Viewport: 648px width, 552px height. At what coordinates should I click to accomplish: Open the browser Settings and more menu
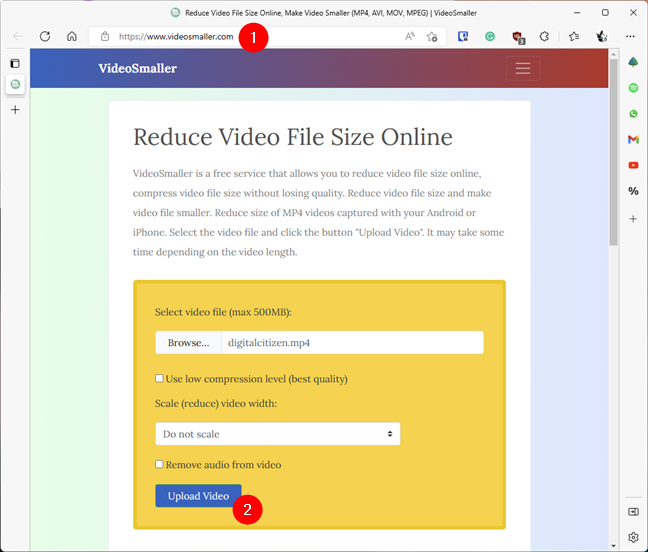(630, 36)
